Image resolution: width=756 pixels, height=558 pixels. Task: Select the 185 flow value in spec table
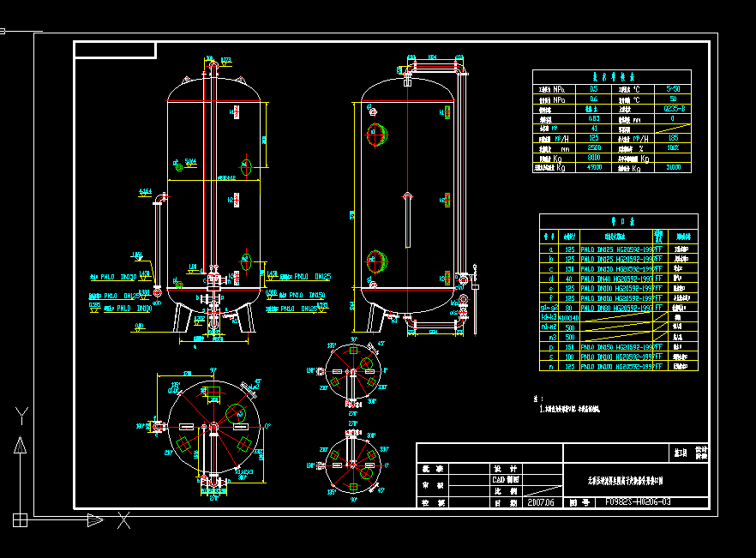coord(673,138)
